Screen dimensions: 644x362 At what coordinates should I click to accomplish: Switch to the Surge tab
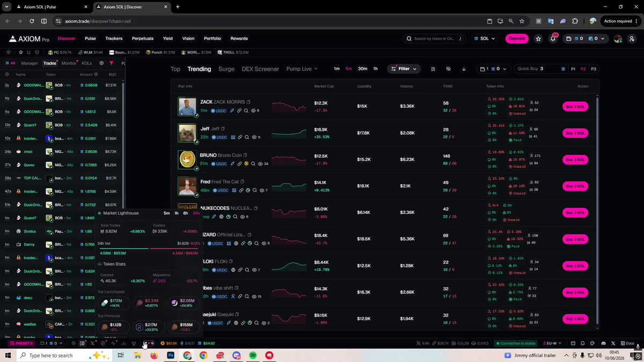(226, 69)
